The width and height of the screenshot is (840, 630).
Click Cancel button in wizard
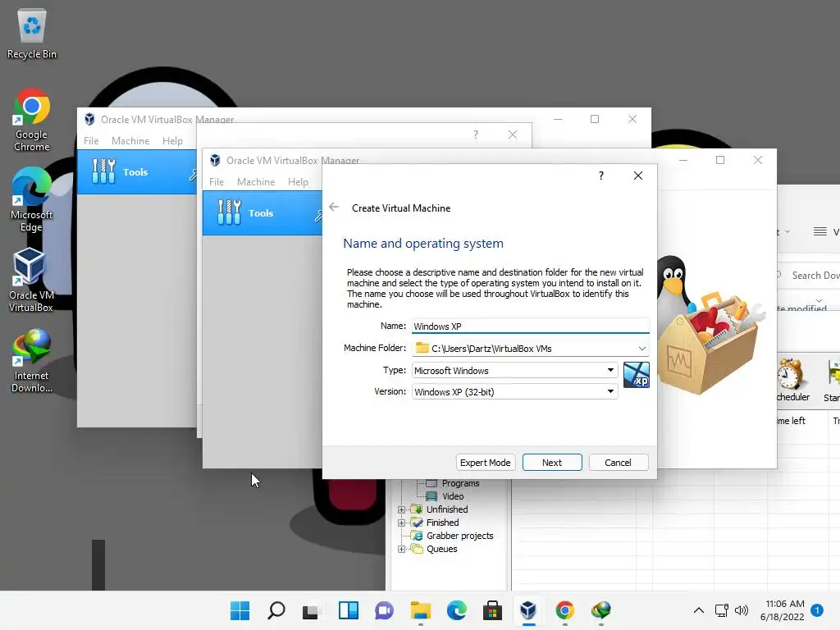[619, 463]
